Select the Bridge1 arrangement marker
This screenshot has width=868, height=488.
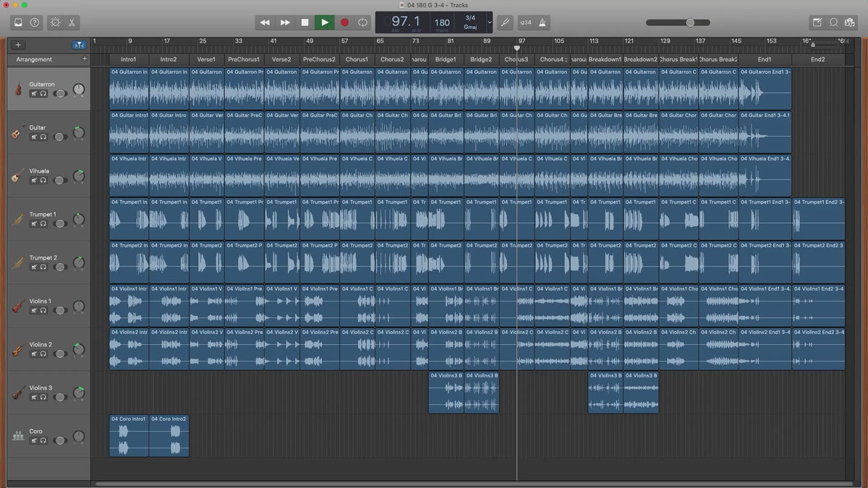point(446,59)
